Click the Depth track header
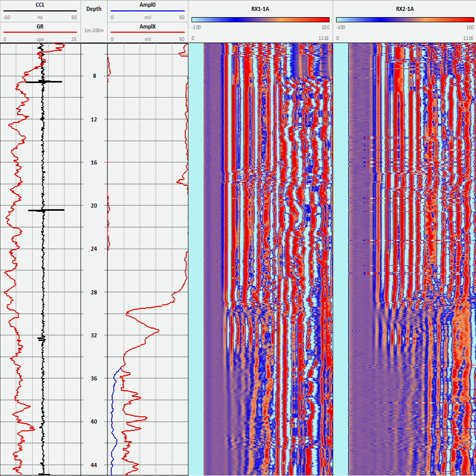 (x=94, y=8)
